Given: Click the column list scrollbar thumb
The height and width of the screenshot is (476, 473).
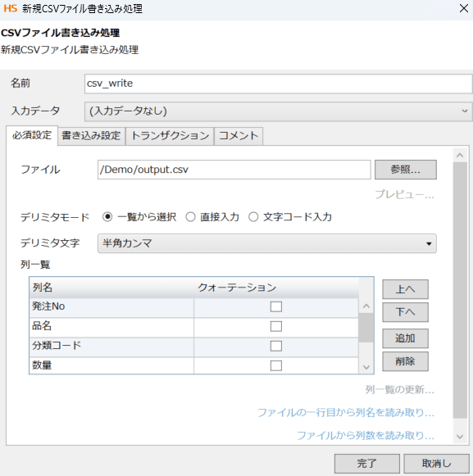Looking at the screenshot, I should pos(366,328).
